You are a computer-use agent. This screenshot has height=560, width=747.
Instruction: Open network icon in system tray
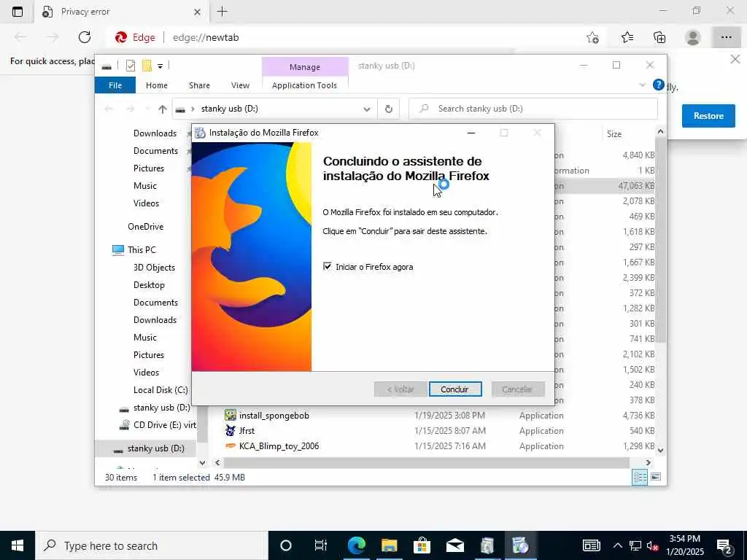pyautogui.click(x=635, y=545)
